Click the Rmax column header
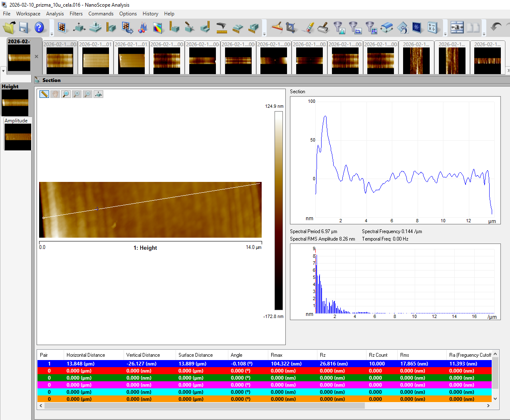Screen dimensions: 510x420 coord(277,355)
